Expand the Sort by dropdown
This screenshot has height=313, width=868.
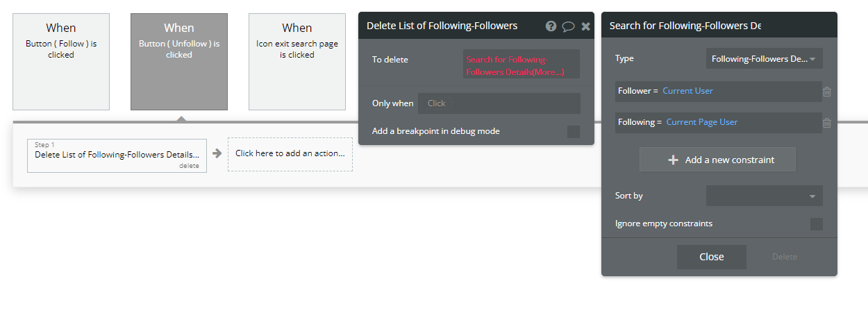pyautogui.click(x=764, y=196)
